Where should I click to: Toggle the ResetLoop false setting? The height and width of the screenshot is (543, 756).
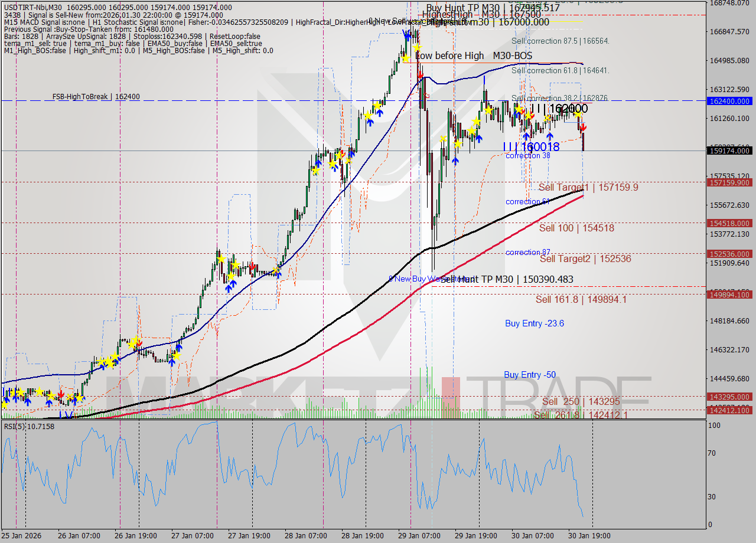(x=236, y=36)
